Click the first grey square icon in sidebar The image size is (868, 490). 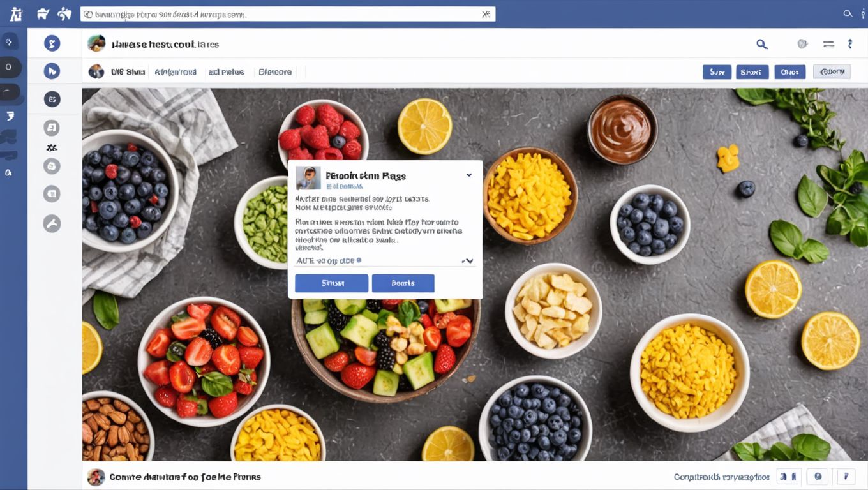pos(52,128)
